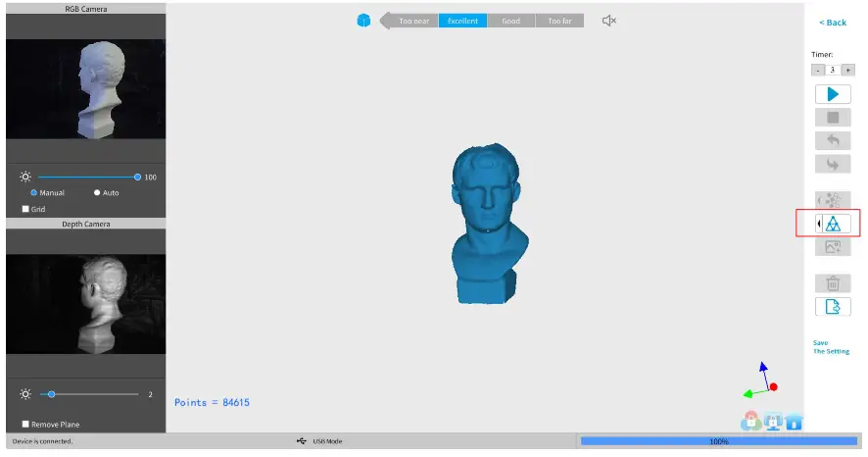The height and width of the screenshot is (457, 868).
Task: Click the RGB Camera preview image
Action: pos(86,88)
